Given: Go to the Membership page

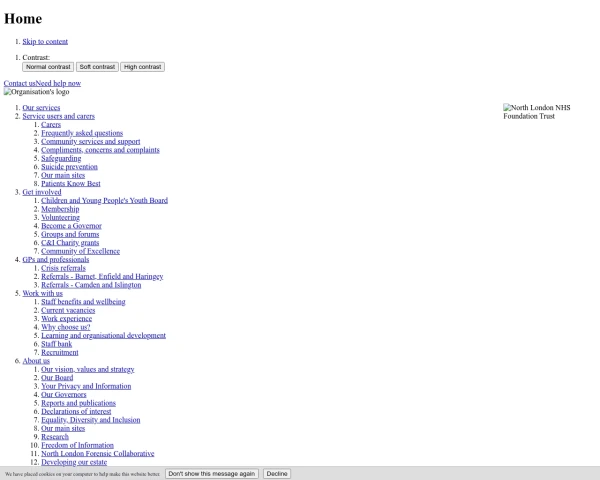Looking at the screenshot, I should (x=60, y=209).
